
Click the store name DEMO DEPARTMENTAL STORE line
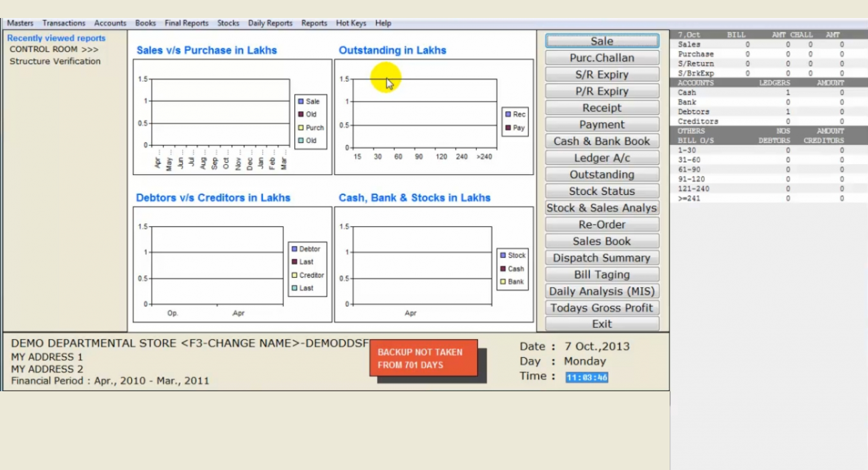[190, 343]
